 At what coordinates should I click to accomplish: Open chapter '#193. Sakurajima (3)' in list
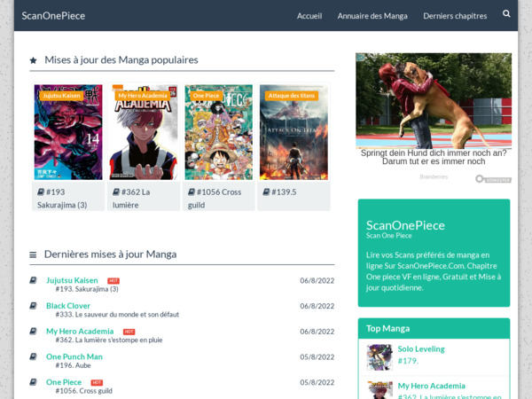tap(87, 289)
